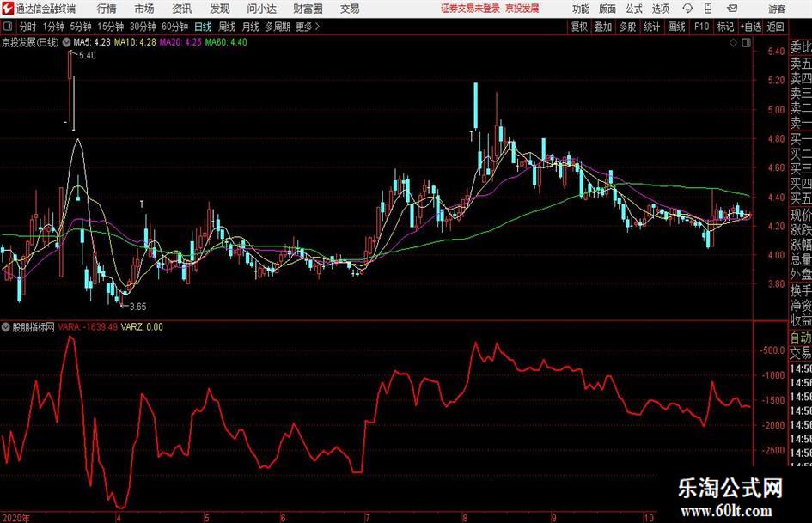Open the mail envelope icon
The image size is (812, 523).
click(x=732, y=9)
